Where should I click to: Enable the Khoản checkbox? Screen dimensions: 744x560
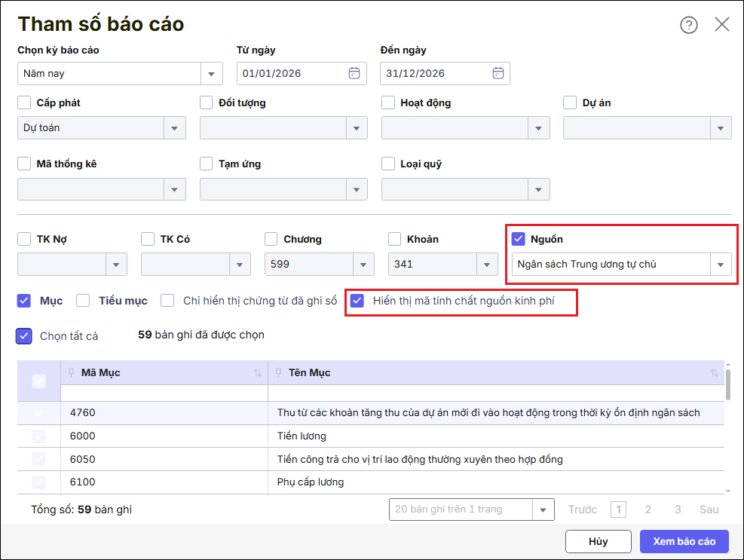pos(395,239)
